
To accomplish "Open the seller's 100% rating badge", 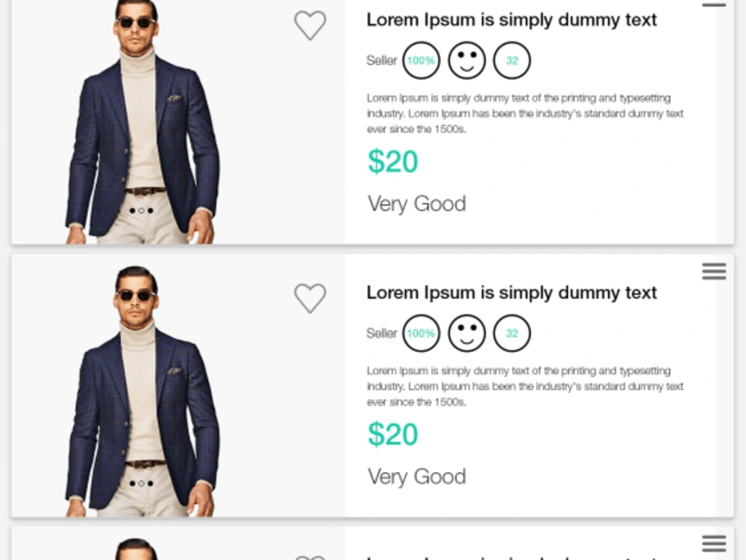I will 421,60.
